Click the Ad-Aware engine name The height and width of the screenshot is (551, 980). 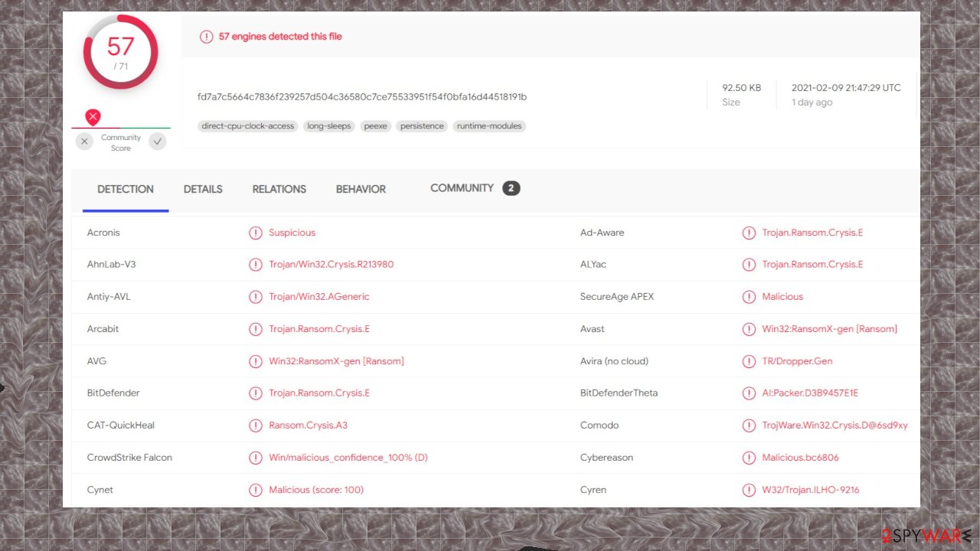point(602,233)
